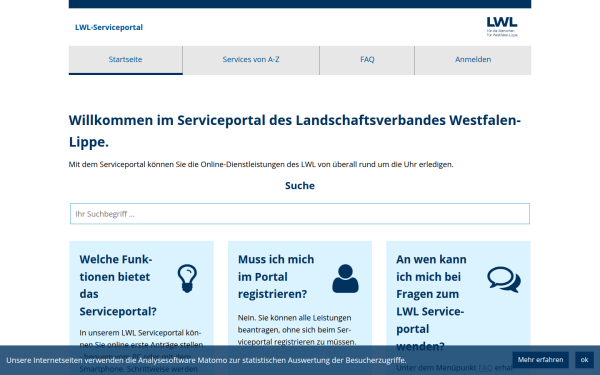Switch to the FAQ tab
This screenshot has width=600, height=375.
click(x=367, y=60)
